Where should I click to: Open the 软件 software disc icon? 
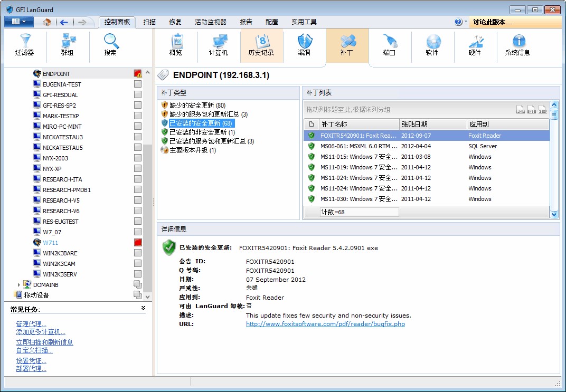(432, 41)
